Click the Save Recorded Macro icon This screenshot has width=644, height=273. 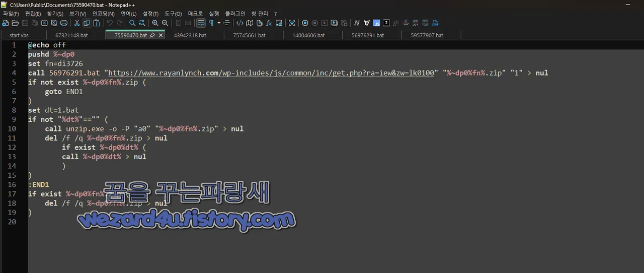click(344, 23)
